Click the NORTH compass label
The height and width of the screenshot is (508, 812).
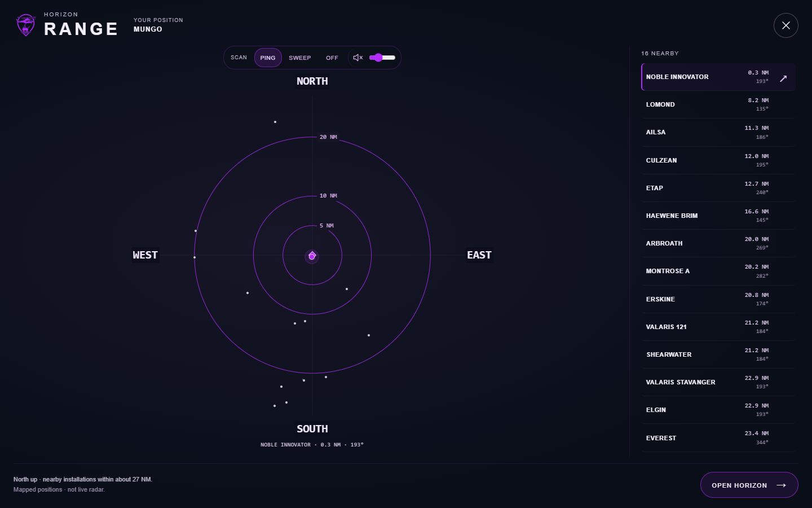coord(312,81)
